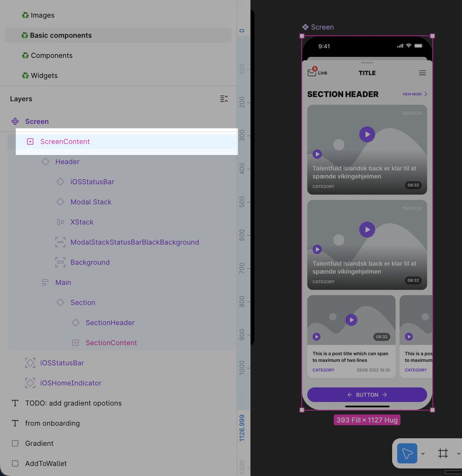This screenshot has width=462, height=476.
Task: Click the large play button on first card
Action: [x=367, y=134]
